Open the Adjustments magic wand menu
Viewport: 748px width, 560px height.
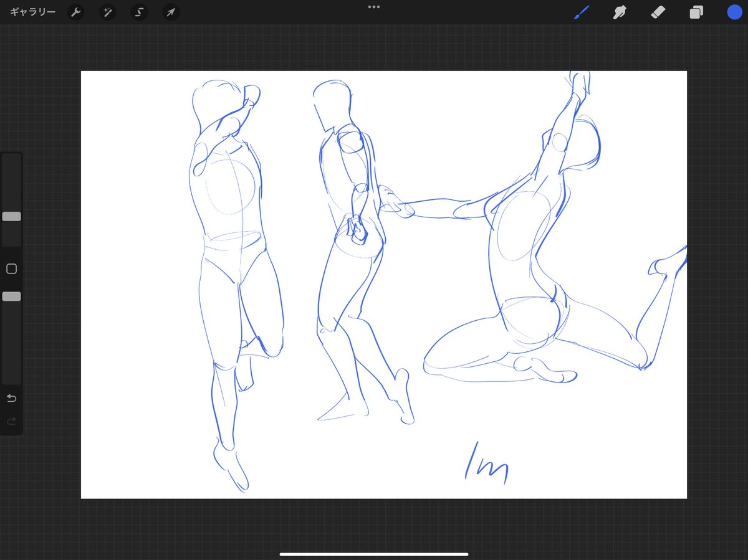click(x=108, y=12)
